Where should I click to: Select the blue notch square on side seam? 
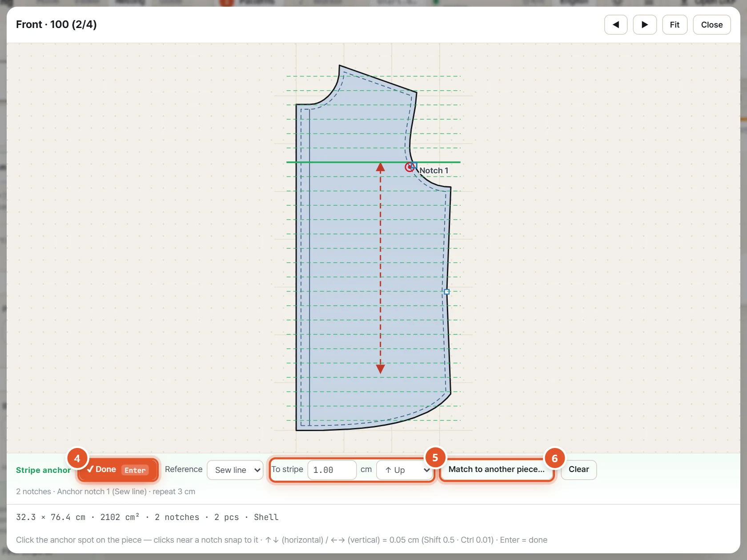click(x=447, y=292)
